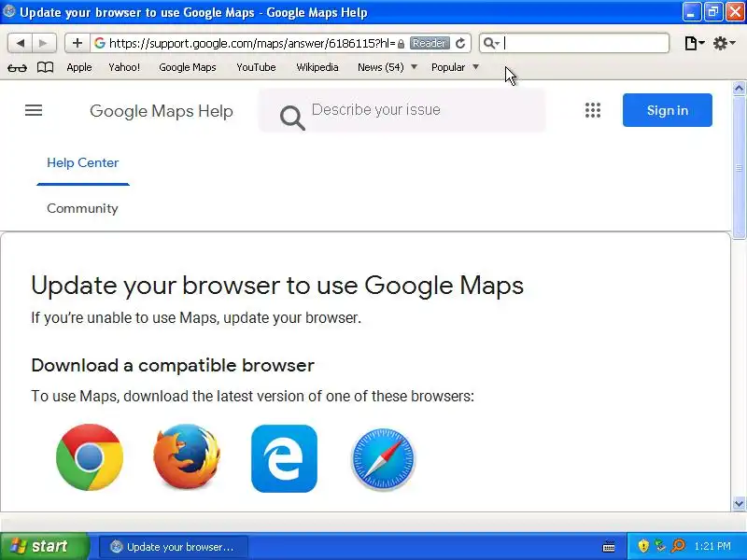Click the Safari browser icon
The height and width of the screenshot is (560, 747).
(x=383, y=458)
